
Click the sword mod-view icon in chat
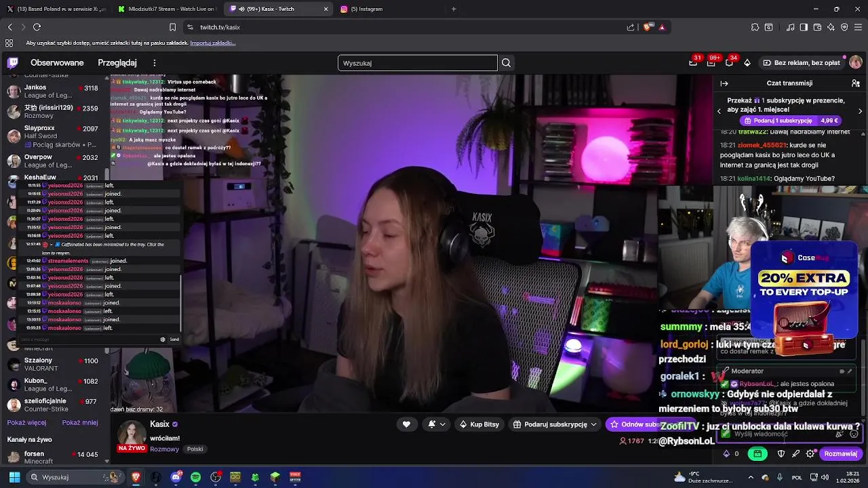796,453
